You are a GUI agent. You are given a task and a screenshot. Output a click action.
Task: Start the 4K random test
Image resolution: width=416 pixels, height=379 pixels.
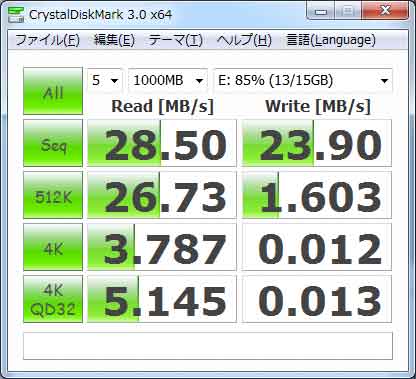[x=53, y=247]
